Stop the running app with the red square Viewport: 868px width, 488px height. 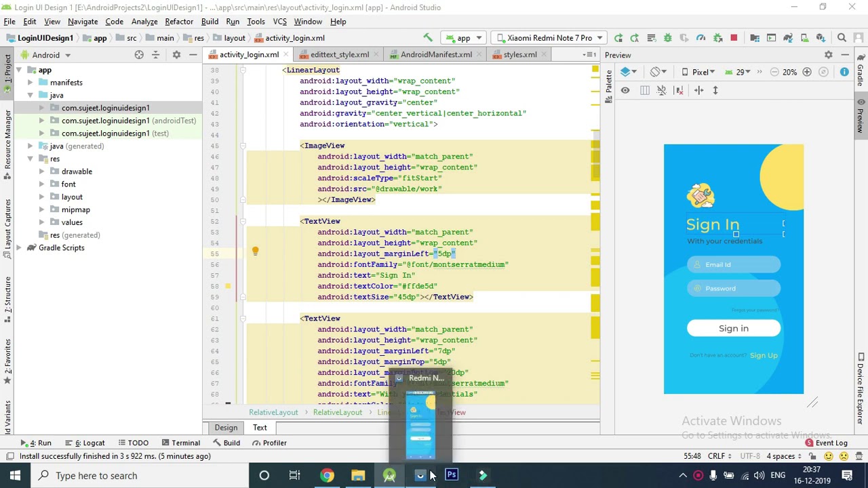(x=734, y=38)
